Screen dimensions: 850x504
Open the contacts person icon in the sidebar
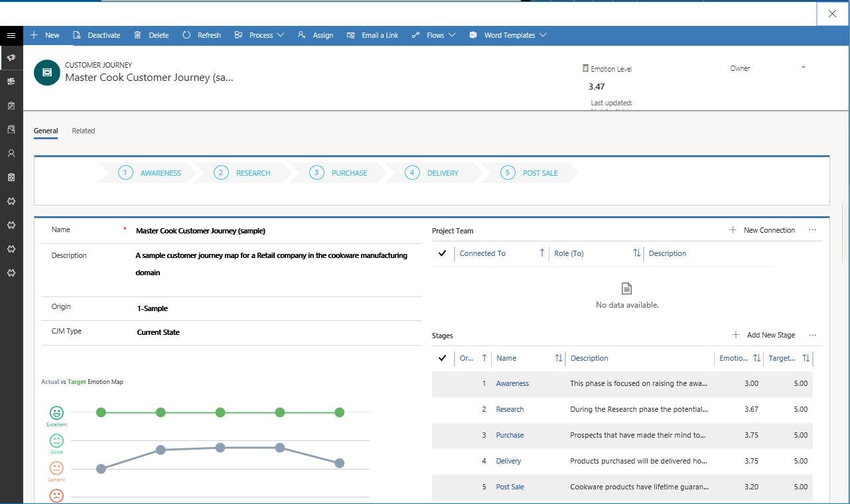click(x=11, y=153)
